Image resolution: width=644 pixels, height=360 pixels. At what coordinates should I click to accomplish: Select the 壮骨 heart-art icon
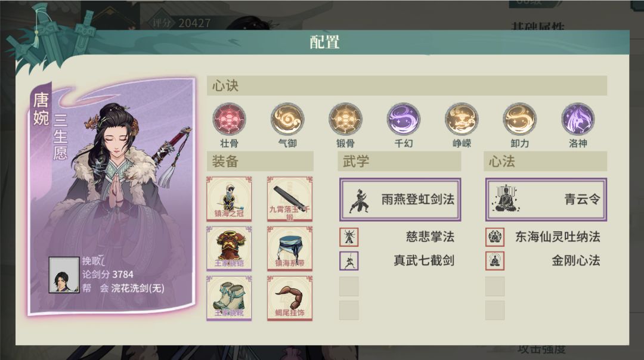tap(229, 119)
